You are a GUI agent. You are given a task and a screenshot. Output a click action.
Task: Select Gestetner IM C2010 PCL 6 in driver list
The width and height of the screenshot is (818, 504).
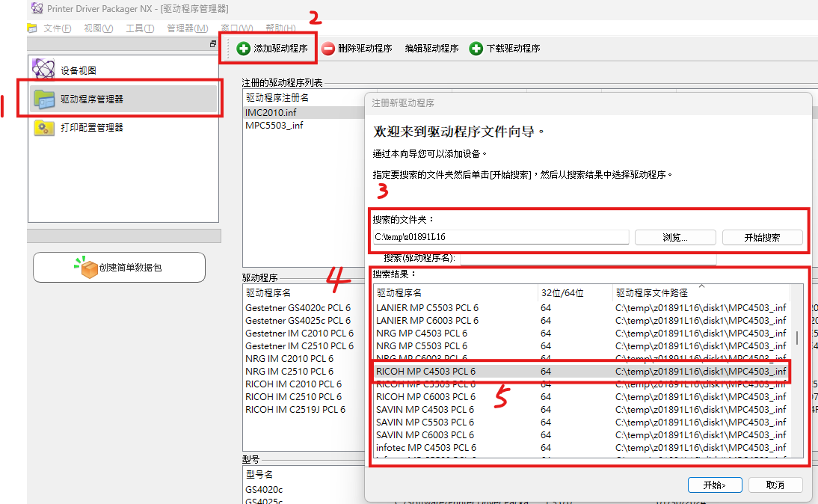coord(304,333)
